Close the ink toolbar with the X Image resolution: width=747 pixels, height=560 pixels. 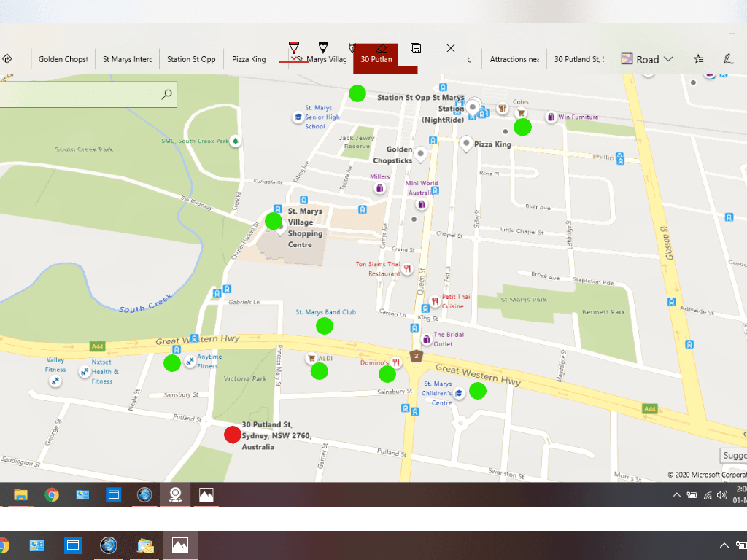point(451,48)
